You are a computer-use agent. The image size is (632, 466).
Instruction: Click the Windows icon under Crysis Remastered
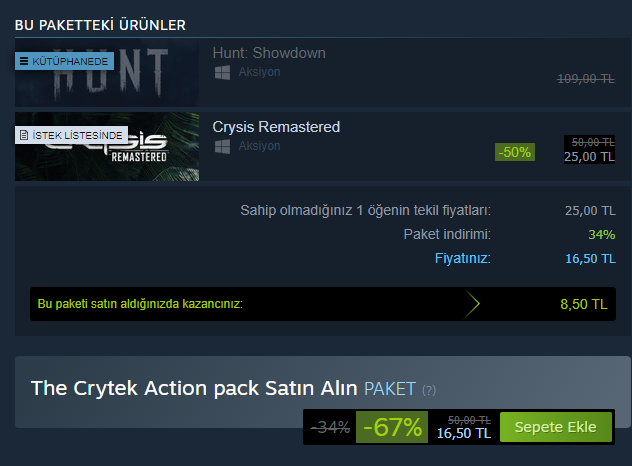(222, 146)
